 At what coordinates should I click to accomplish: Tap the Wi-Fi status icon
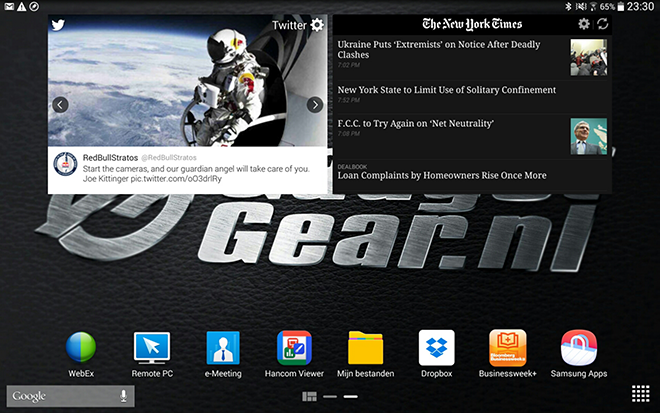pos(593,6)
